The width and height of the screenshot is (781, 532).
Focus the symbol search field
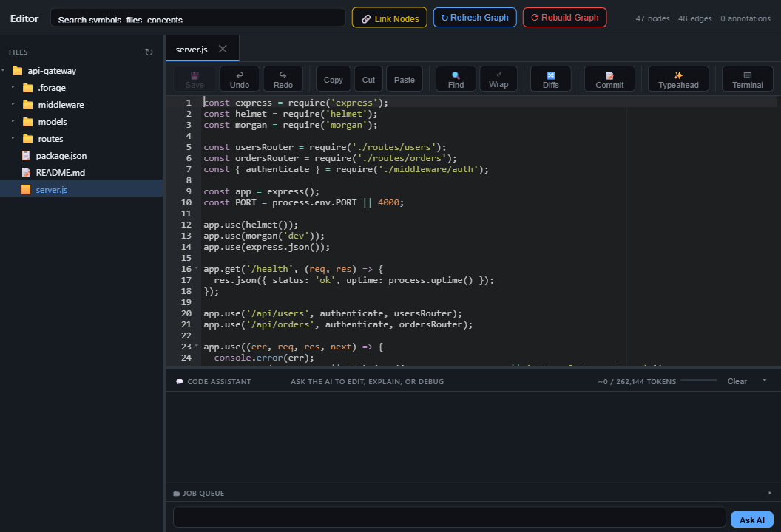click(x=197, y=18)
